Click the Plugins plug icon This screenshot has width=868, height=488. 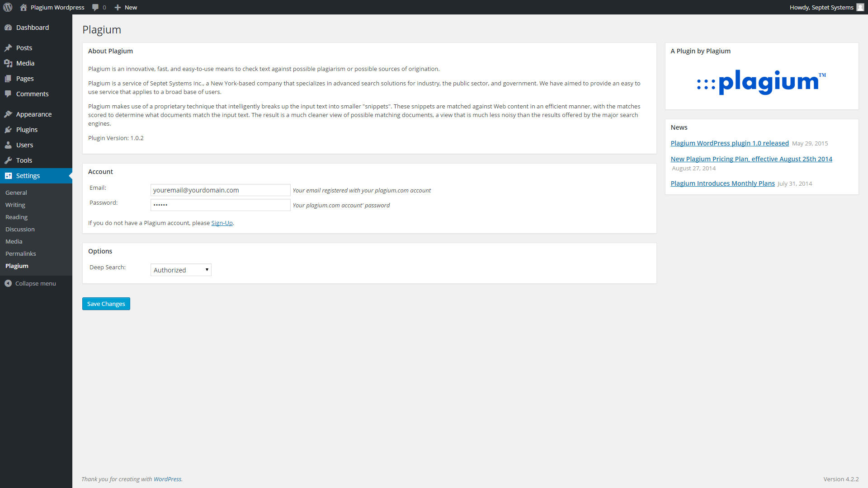[x=8, y=130]
